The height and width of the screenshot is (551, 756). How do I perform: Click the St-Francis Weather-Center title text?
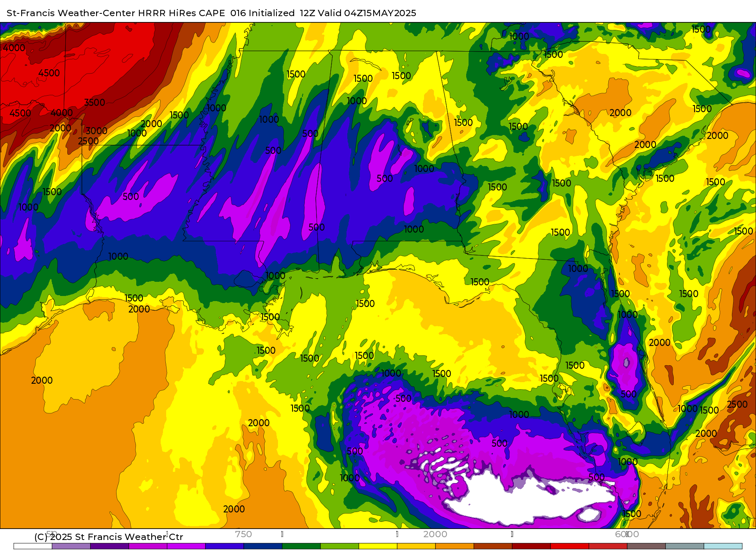point(71,13)
